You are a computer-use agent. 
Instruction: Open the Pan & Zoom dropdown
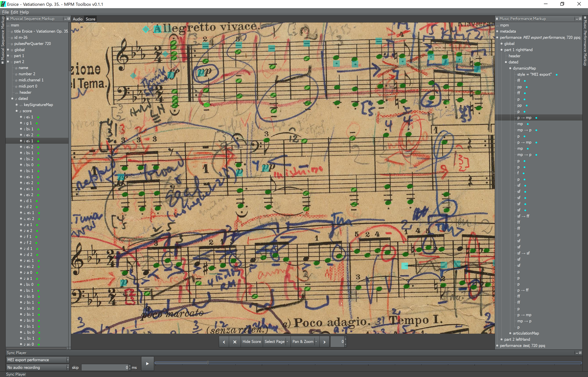click(x=305, y=341)
